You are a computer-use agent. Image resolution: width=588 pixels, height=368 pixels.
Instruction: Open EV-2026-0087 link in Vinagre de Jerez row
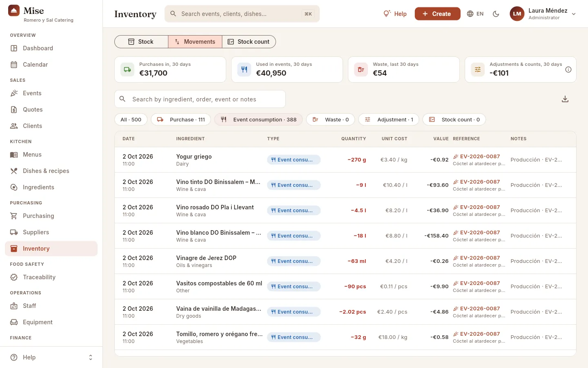[x=477, y=258]
